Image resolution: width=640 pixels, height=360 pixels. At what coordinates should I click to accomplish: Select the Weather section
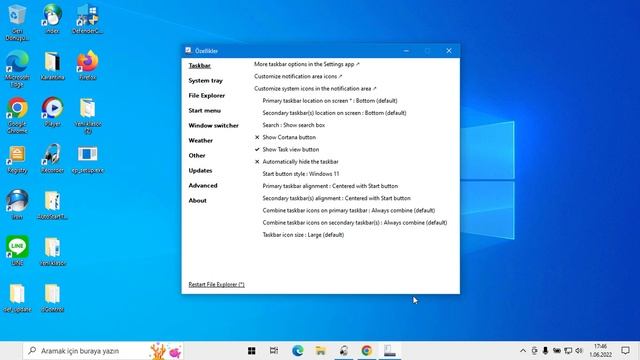pyautogui.click(x=200, y=140)
